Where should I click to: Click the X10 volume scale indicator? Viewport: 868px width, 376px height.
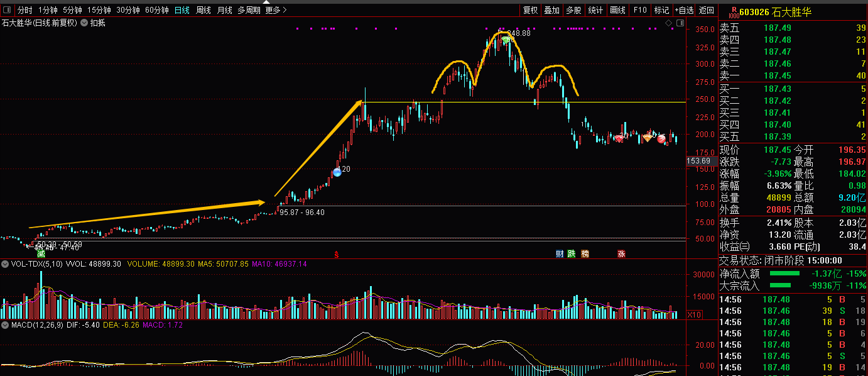point(694,314)
